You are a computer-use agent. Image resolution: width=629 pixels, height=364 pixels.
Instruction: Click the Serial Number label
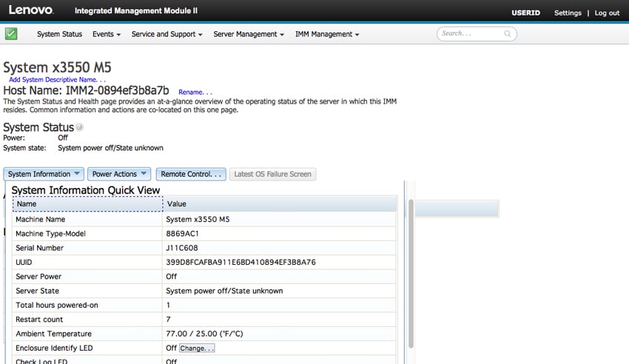(x=39, y=248)
